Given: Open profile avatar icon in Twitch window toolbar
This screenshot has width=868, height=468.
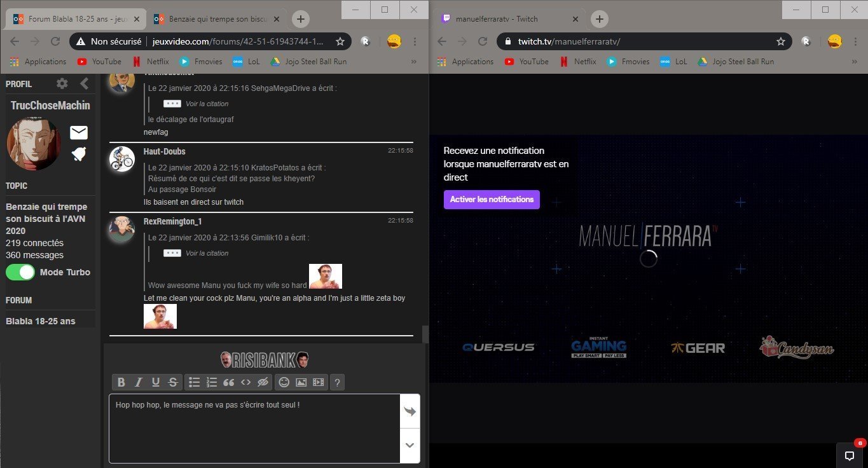Looking at the screenshot, I should 835,41.
